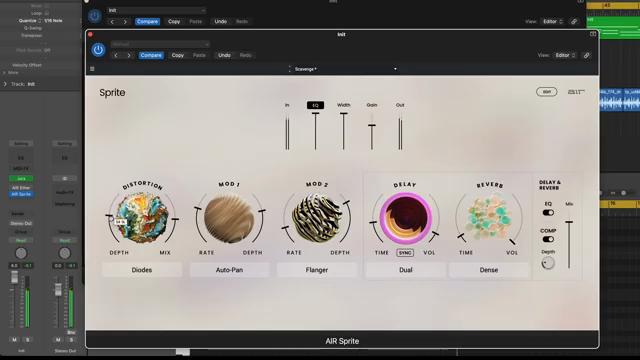Screen dimensions: 640x360
Task: Open the hamburger menu below the plugin toolbar
Action: click(92, 69)
